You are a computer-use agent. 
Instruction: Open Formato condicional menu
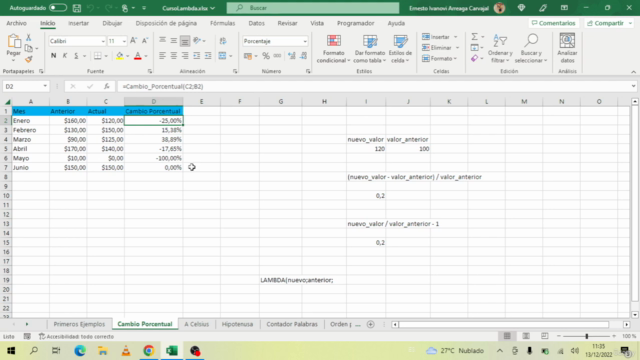[x=333, y=49]
